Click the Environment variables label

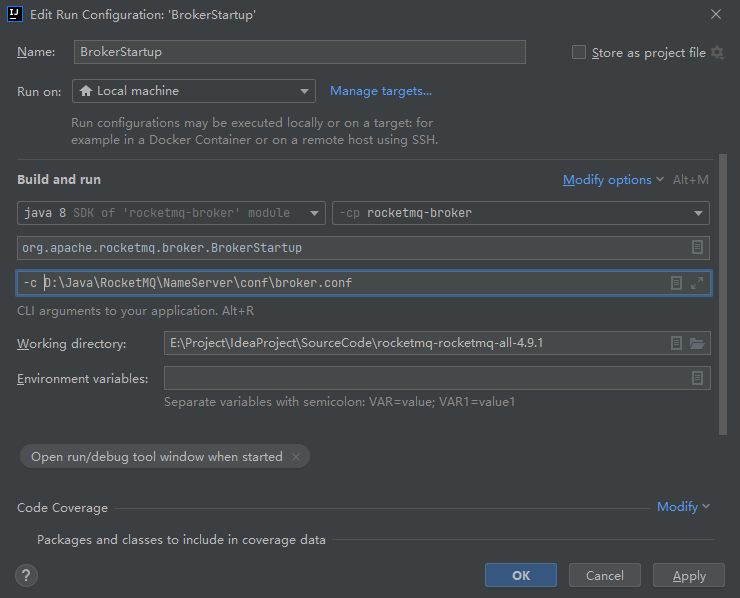coord(83,379)
